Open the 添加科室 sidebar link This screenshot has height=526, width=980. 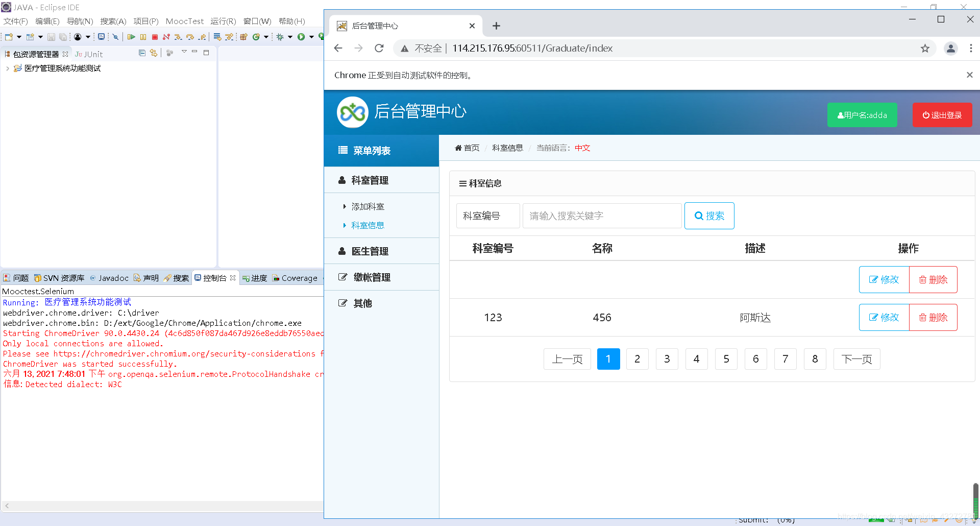[367, 206]
